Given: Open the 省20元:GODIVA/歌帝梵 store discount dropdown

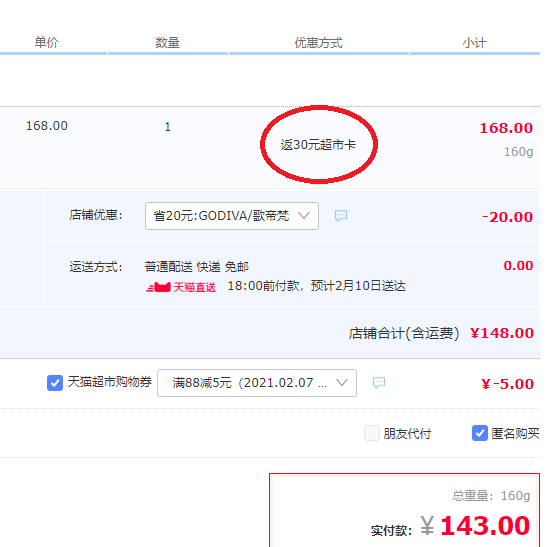Looking at the screenshot, I should tap(232, 216).
